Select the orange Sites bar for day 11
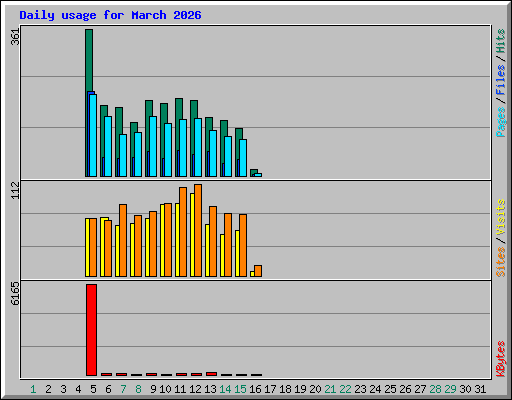This screenshot has width=512, height=400. coord(183,232)
